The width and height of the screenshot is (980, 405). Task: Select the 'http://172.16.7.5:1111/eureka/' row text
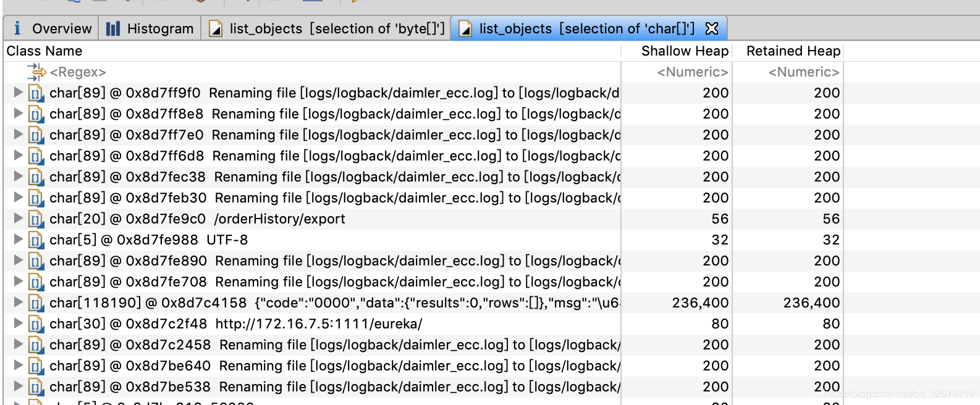[236, 324]
